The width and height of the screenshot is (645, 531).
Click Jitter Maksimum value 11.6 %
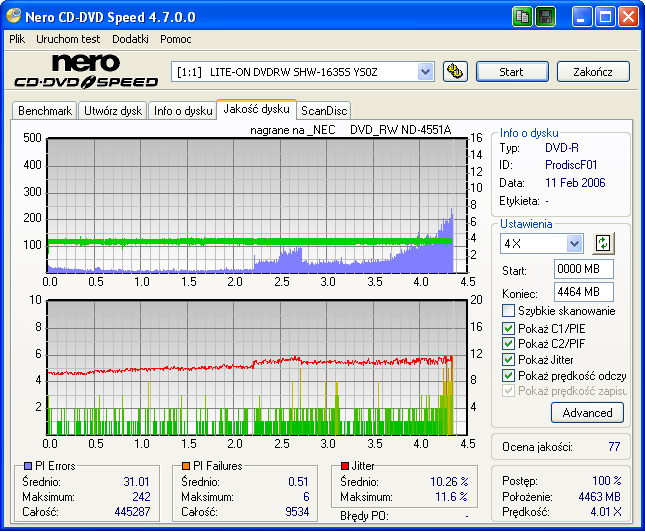pos(452,496)
